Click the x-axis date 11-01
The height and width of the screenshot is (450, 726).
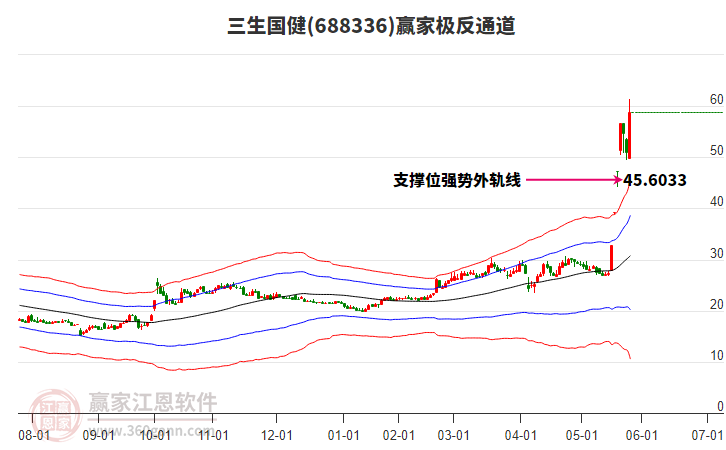pos(213,436)
